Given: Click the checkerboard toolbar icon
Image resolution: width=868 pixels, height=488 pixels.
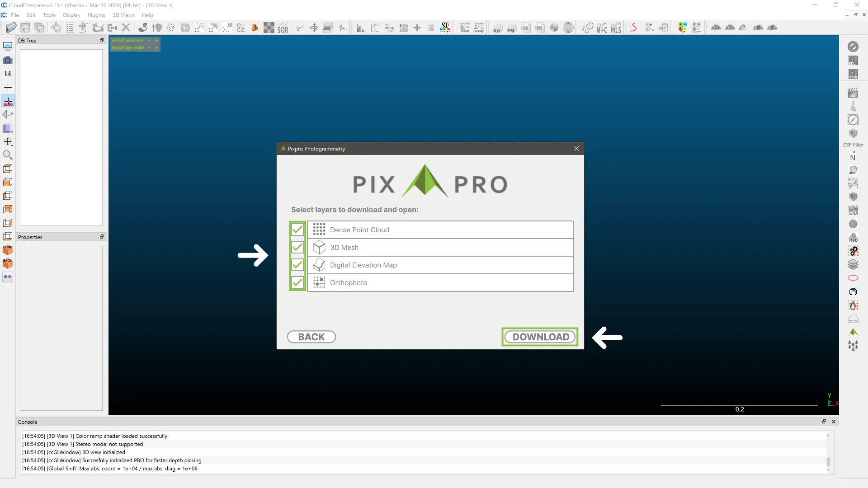Looking at the screenshot, I should click(269, 28).
